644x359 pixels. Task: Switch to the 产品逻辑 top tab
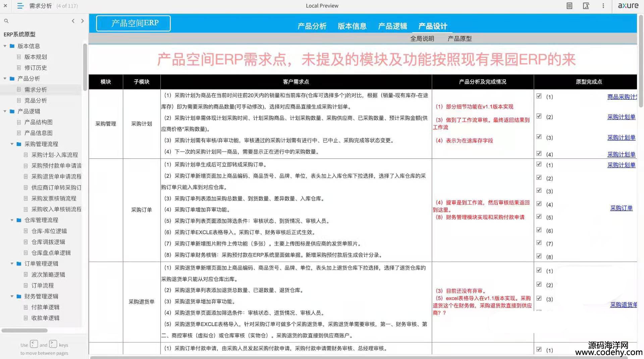click(392, 26)
